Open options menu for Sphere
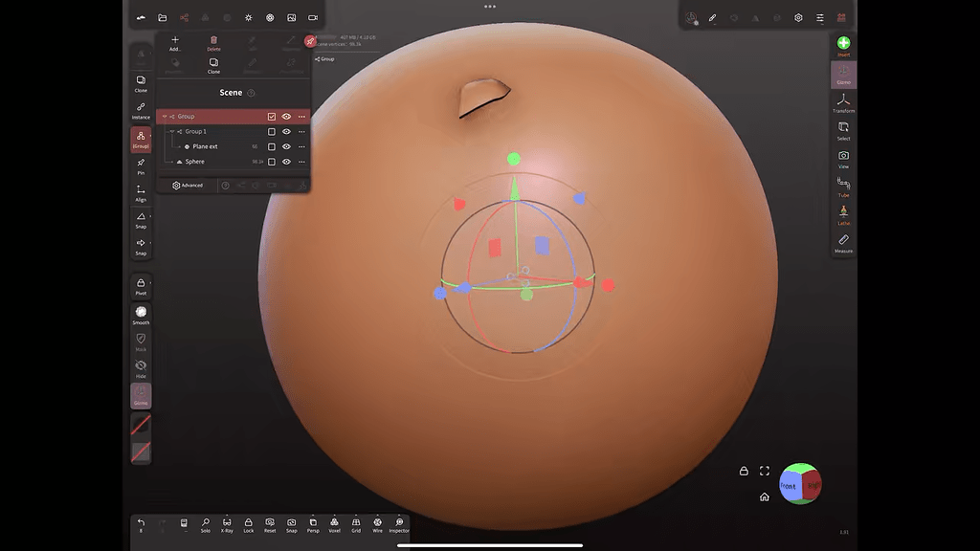This screenshot has height=551, width=980. click(x=301, y=162)
